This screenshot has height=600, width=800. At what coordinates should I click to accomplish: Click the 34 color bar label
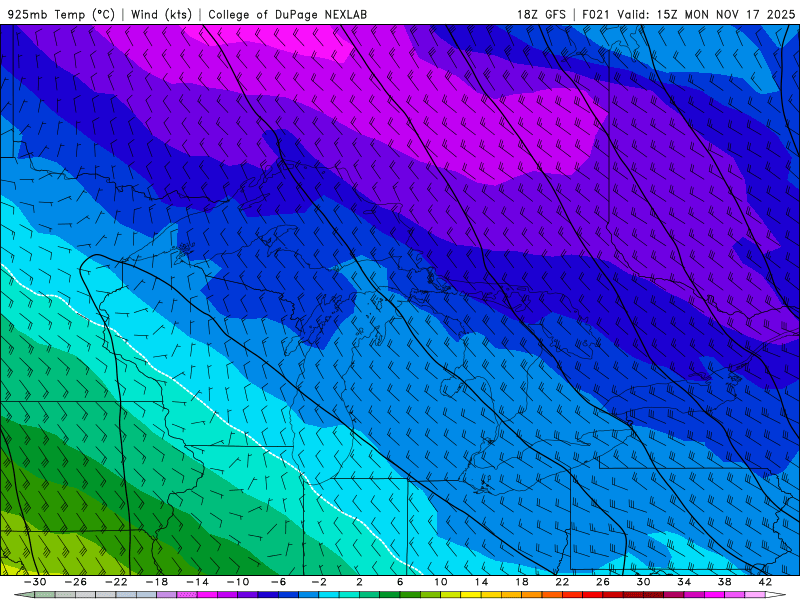tap(684, 582)
